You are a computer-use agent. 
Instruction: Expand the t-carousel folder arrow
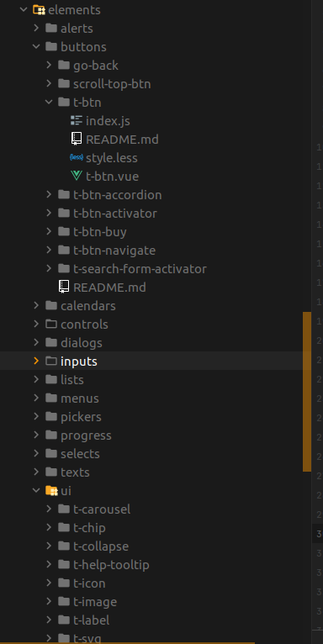coord(49,509)
